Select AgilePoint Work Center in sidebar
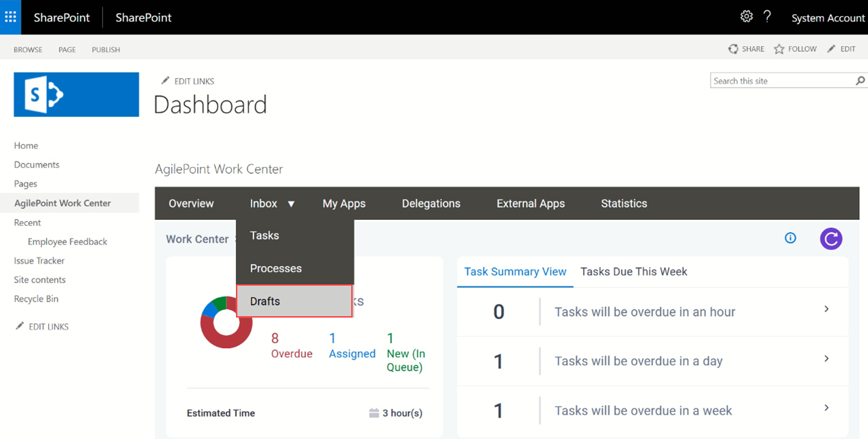Screen dimensions: 868x439 coord(62,203)
